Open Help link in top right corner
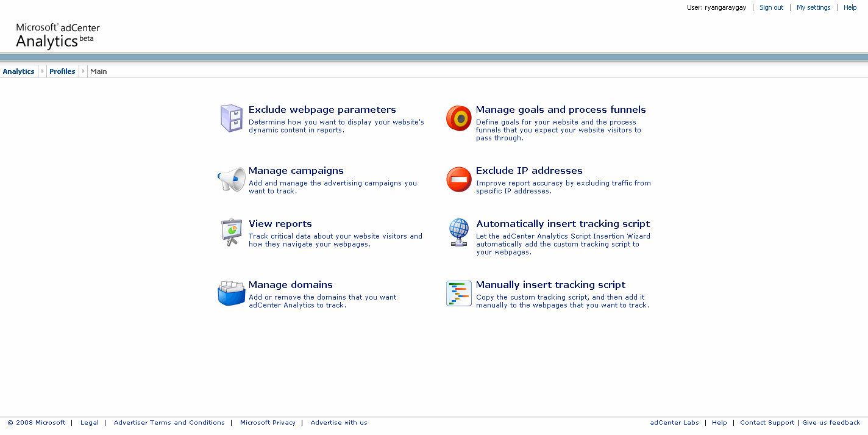868x435 pixels. coord(850,7)
